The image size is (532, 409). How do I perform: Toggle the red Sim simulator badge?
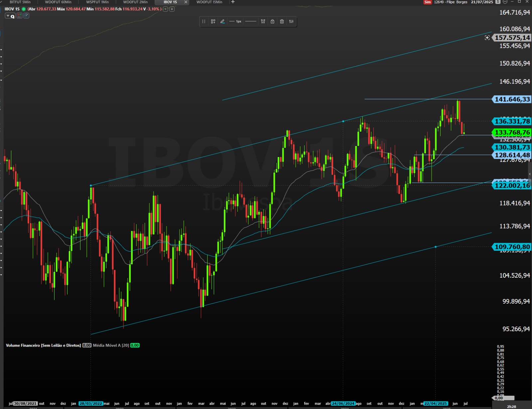click(428, 2)
